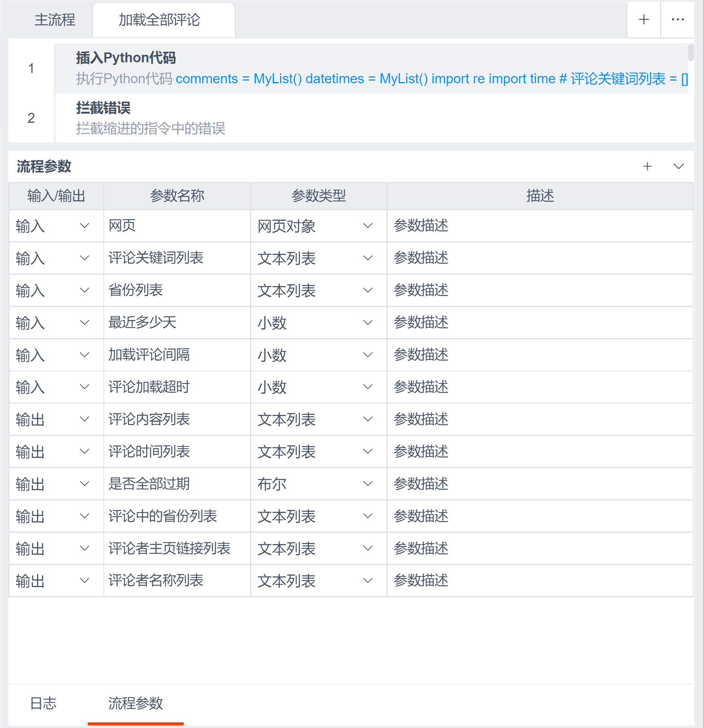
Task: Toggle input/output direction for 评论者名称列表
Action: [x=53, y=581]
